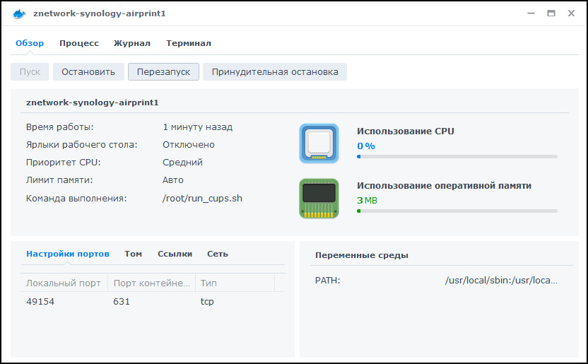Screen dimensions: 588x364
Task: Click the green RAM memory icon
Action: point(319,199)
